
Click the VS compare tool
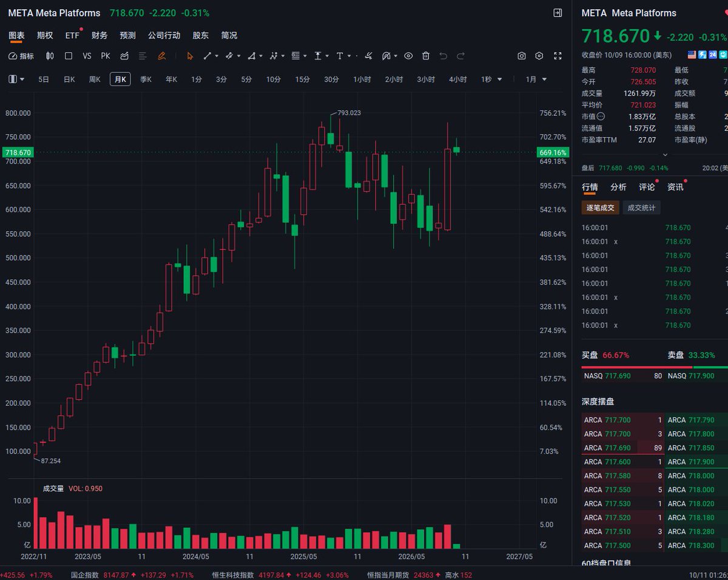[x=87, y=56]
